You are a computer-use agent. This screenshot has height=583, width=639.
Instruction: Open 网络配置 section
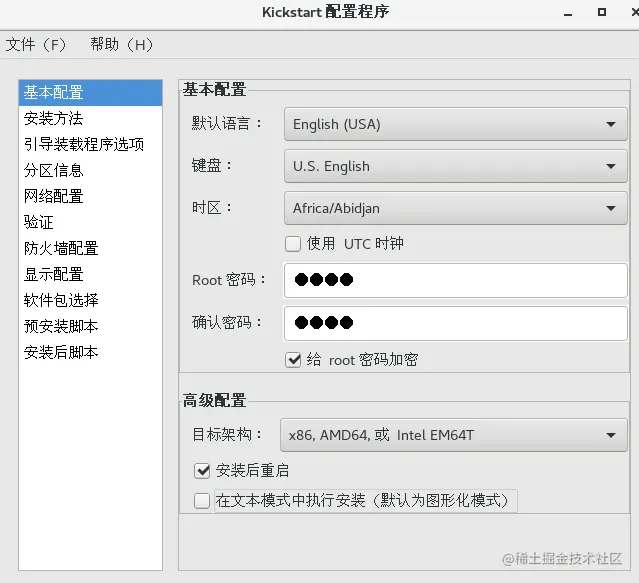(90, 196)
